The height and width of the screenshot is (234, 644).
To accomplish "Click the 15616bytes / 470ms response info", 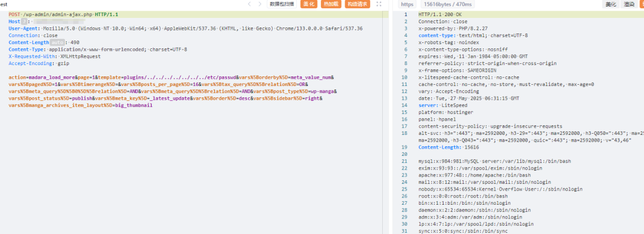I will coord(447,5).
